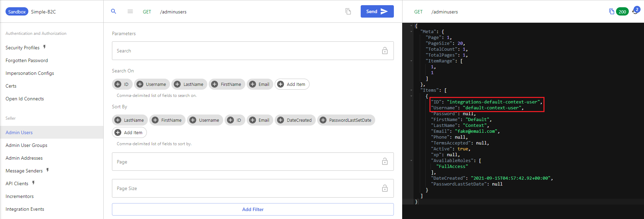This screenshot has height=219, width=644.
Task: Add LastName chip under Search On
Action: coord(189,84)
